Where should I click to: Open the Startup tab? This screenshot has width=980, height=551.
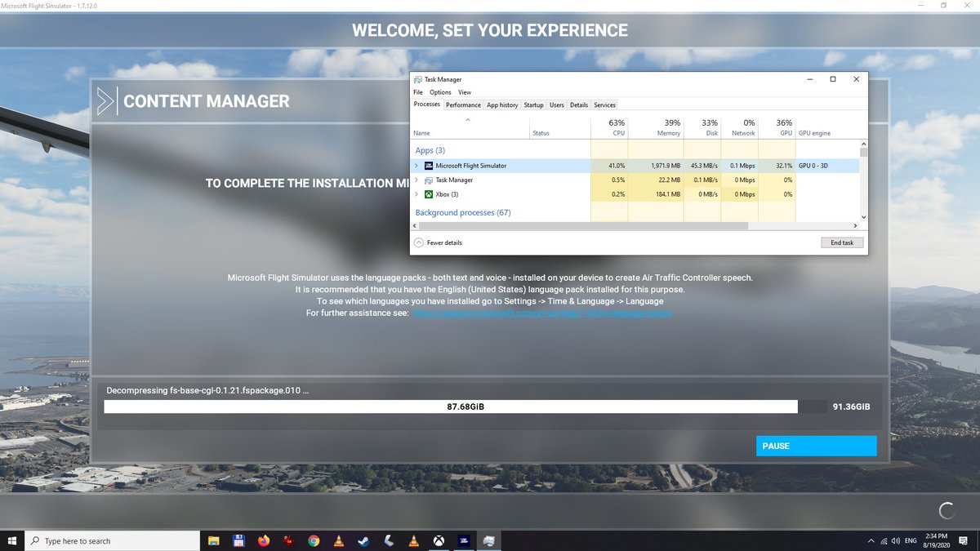(533, 105)
